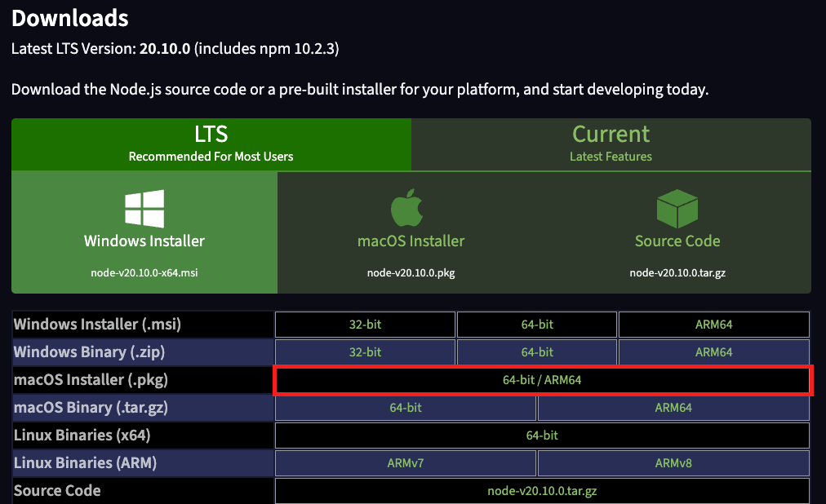Select 64-bit for Windows Installer (.msi)

(x=537, y=325)
